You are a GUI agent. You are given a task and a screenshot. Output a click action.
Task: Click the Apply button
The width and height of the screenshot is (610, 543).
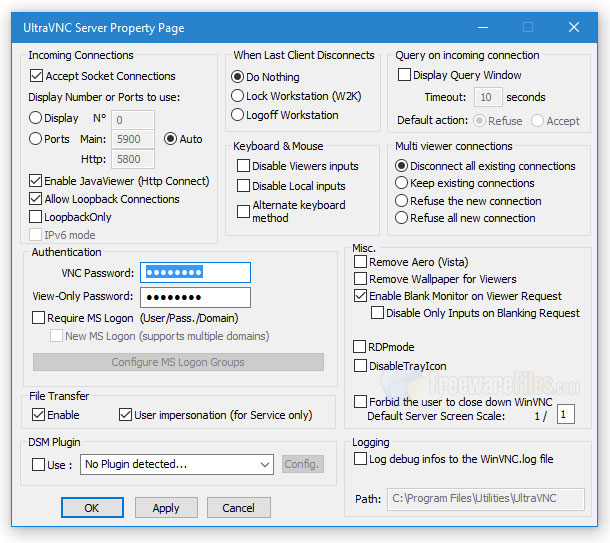pos(166,508)
